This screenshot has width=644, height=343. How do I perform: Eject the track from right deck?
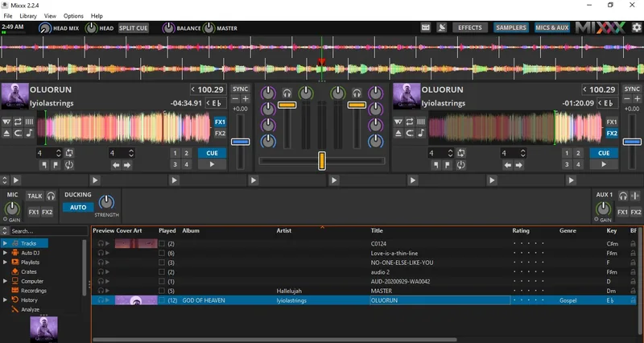tap(398, 133)
